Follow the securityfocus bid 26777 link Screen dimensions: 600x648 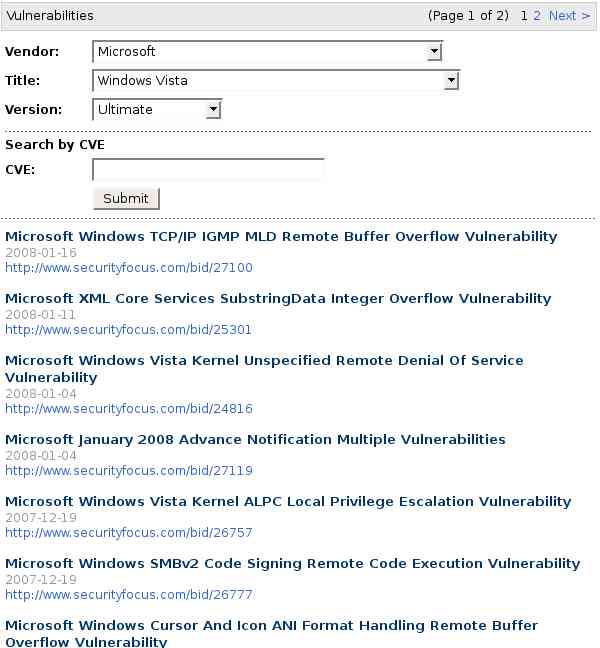pos(129,595)
